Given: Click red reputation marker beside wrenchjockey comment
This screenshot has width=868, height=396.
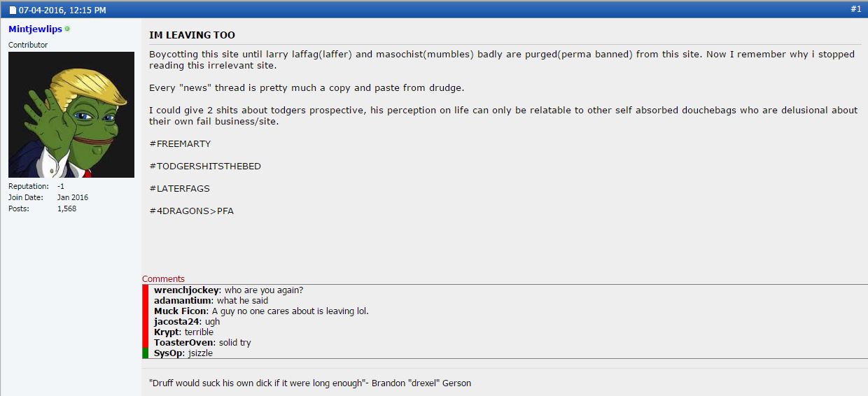Looking at the screenshot, I should point(146,290).
